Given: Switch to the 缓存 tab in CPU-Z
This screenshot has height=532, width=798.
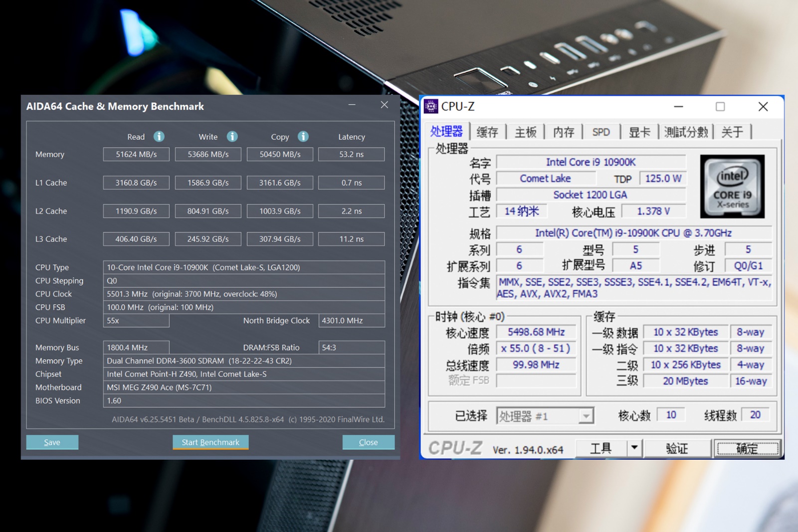Looking at the screenshot, I should point(487,132).
